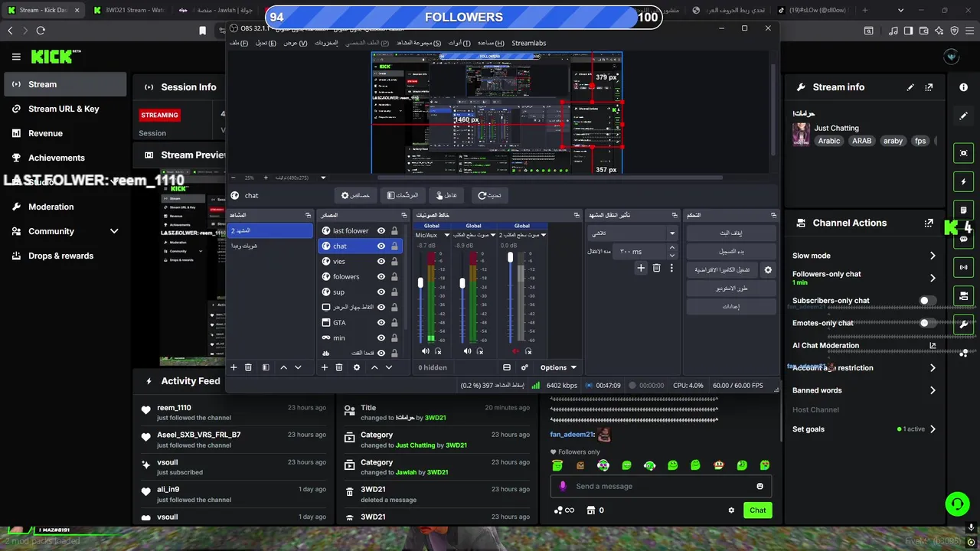
Task: Click OBS start virtual camera button
Action: tap(722, 269)
